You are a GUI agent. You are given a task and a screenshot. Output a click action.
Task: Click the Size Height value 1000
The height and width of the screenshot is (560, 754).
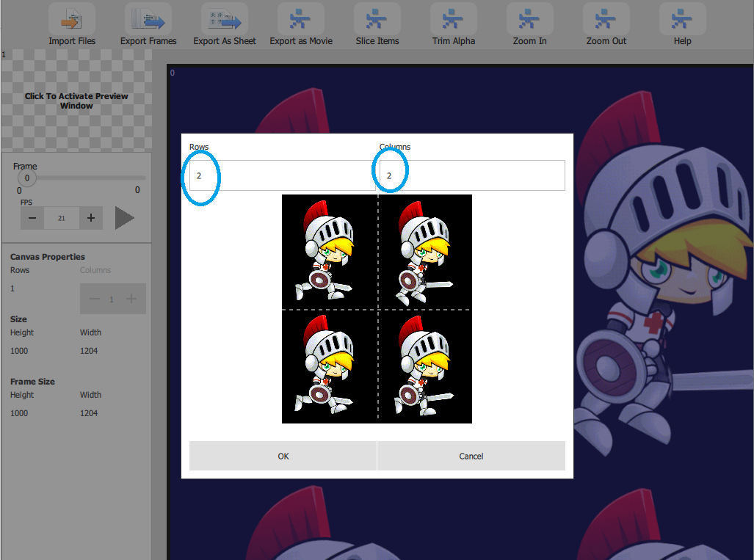coord(19,351)
